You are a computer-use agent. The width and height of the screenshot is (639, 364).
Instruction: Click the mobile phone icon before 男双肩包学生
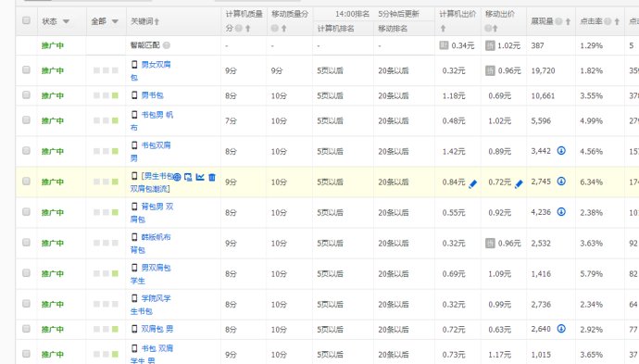134,268
